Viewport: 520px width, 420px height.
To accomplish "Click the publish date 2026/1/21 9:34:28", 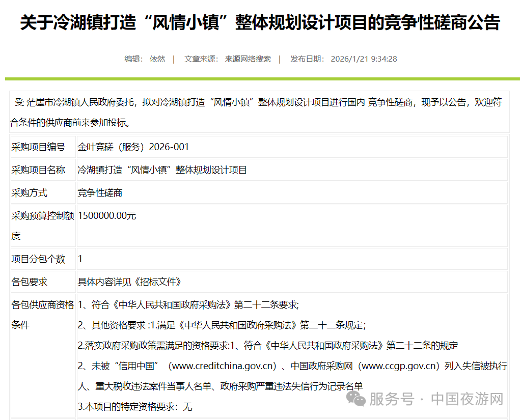I will click(x=364, y=59).
